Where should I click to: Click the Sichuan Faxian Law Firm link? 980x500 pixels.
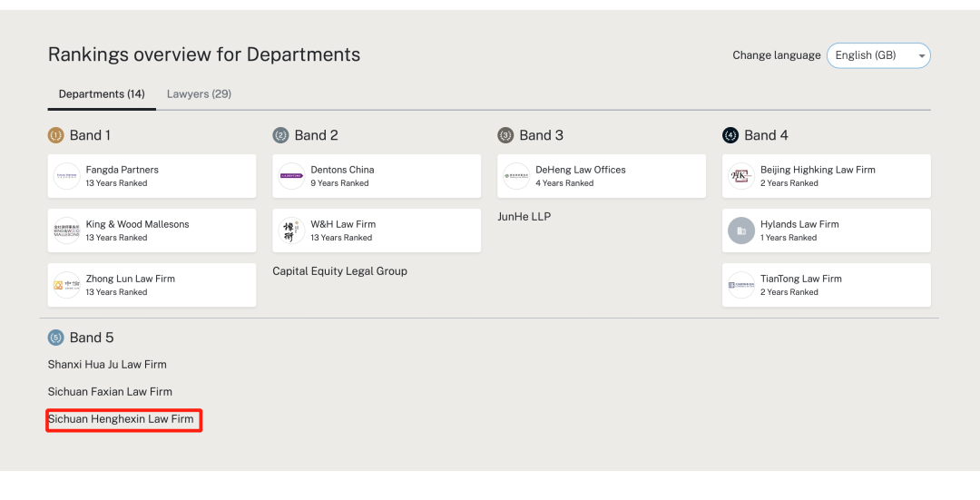point(110,392)
